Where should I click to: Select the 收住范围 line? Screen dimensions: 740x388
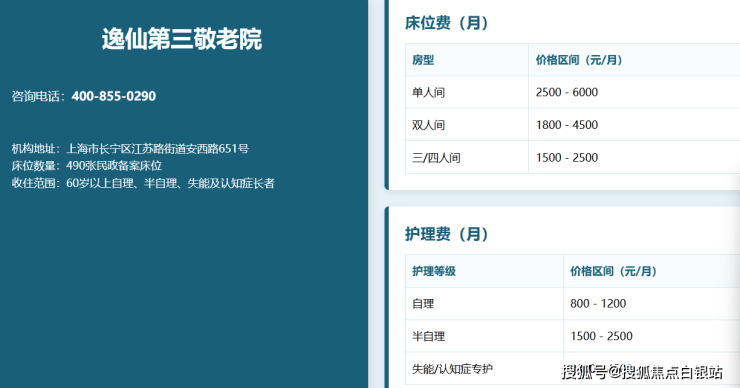tap(143, 183)
